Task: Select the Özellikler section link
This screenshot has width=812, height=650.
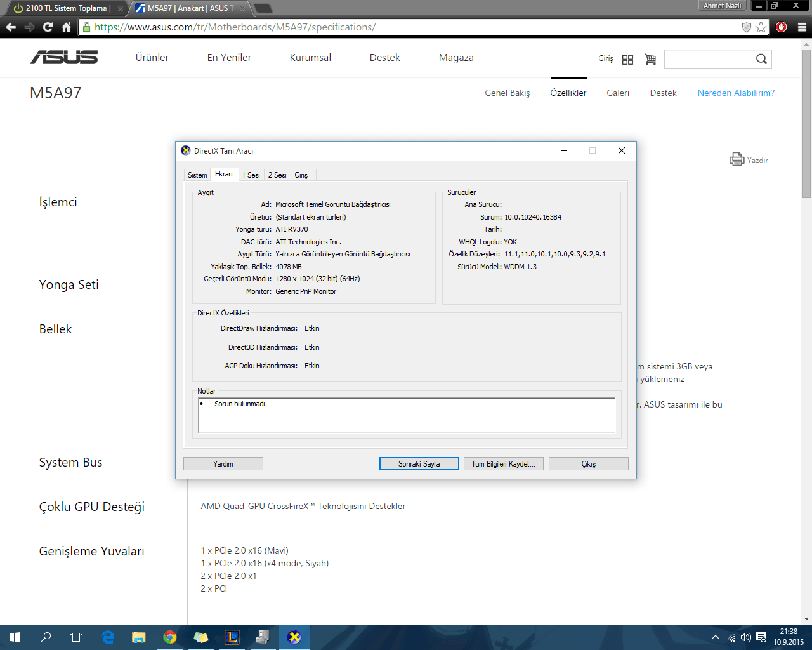Action: click(x=568, y=93)
